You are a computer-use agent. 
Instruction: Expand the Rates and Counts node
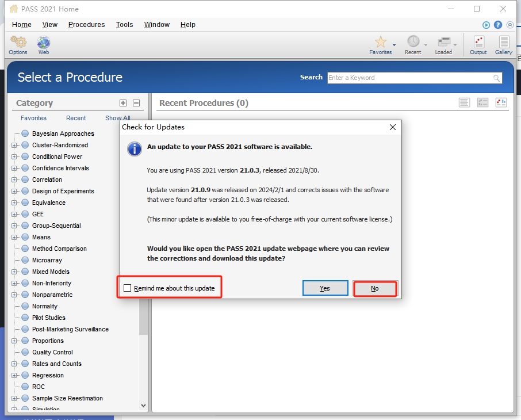click(14, 364)
